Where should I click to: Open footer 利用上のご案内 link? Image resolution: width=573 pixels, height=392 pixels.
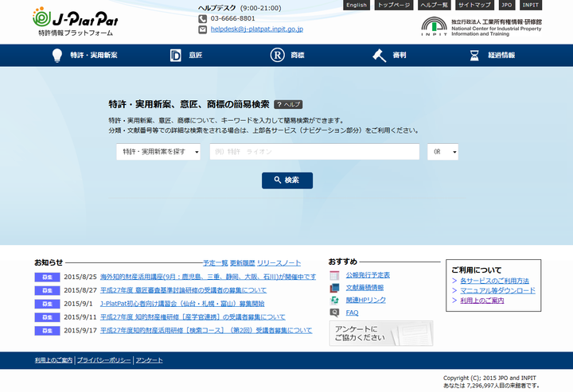pos(54,360)
